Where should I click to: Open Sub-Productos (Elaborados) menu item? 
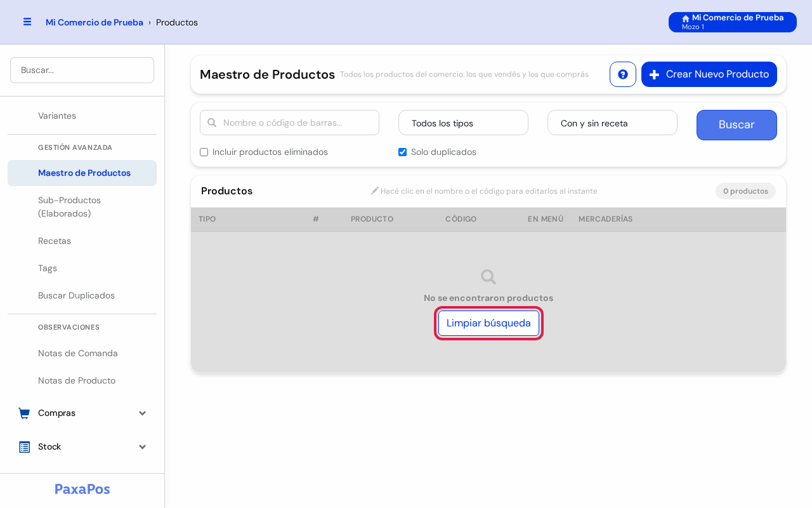(x=82, y=207)
